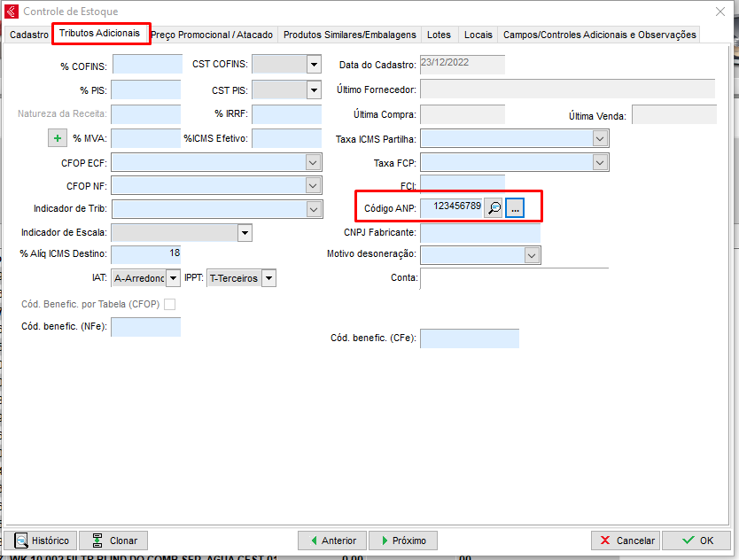The height and width of the screenshot is (560, 739).
Task: Go to the previous record with Anterior
Action: (x=331, y=541)
